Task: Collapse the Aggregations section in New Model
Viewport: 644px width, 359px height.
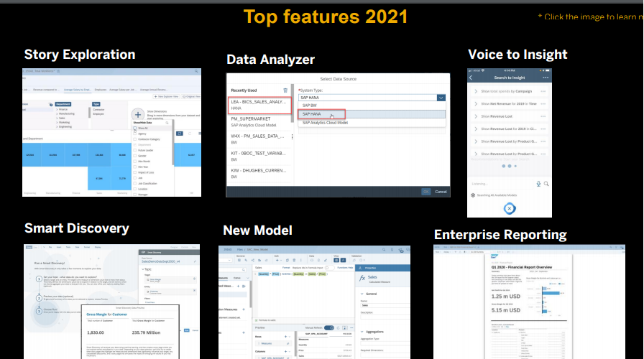Action: tap(362, 332)
